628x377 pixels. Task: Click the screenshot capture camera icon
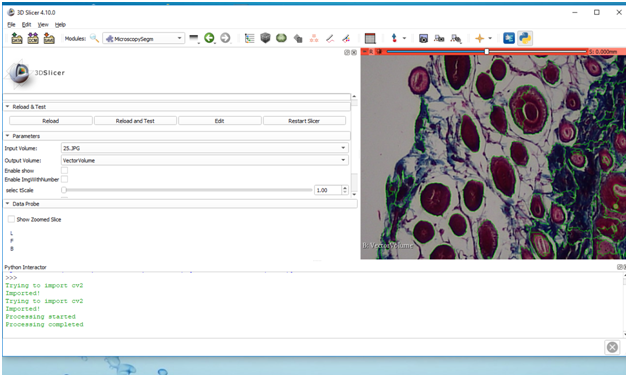click(x=423, y=38)
